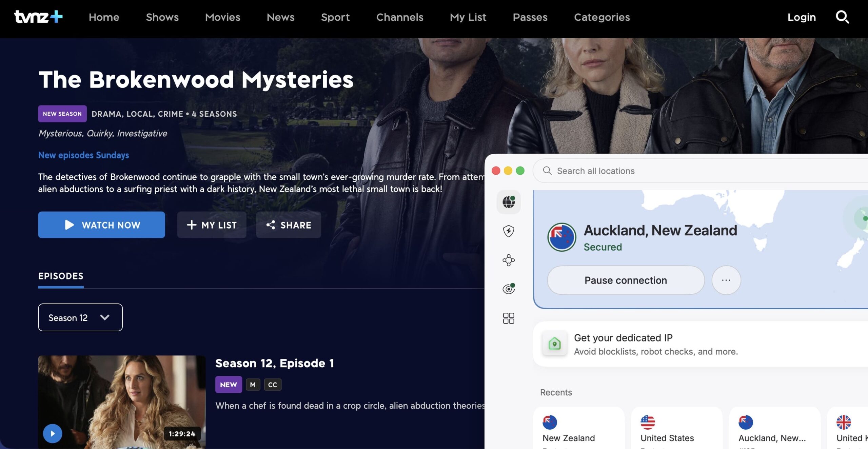
Task: Click the Season 12, Episode 1 title
Action: pyautogui.click(x=275, y=363)
